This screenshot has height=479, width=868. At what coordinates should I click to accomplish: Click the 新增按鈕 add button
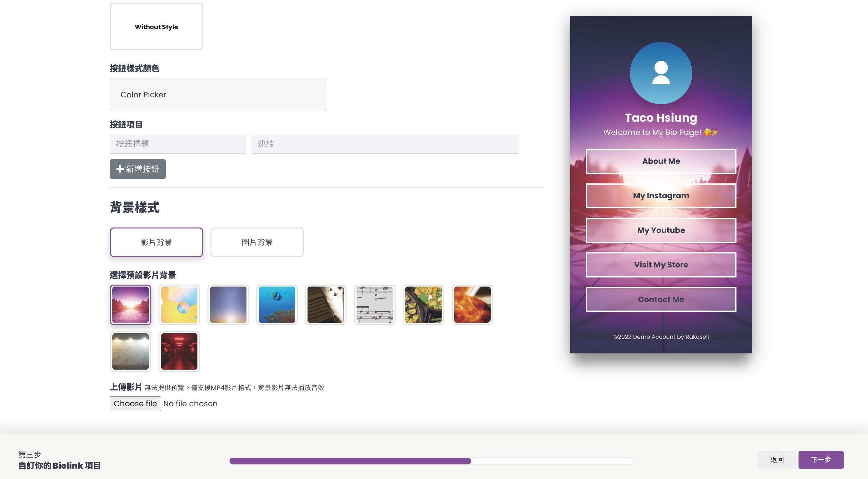[138, 169]
